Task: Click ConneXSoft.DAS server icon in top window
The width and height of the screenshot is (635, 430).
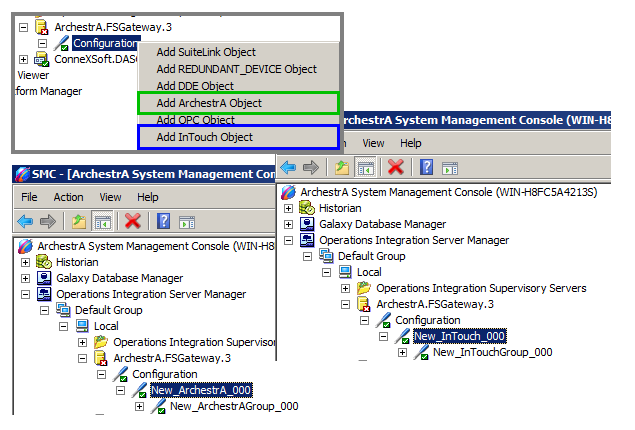Action: (x=42, y=60)
